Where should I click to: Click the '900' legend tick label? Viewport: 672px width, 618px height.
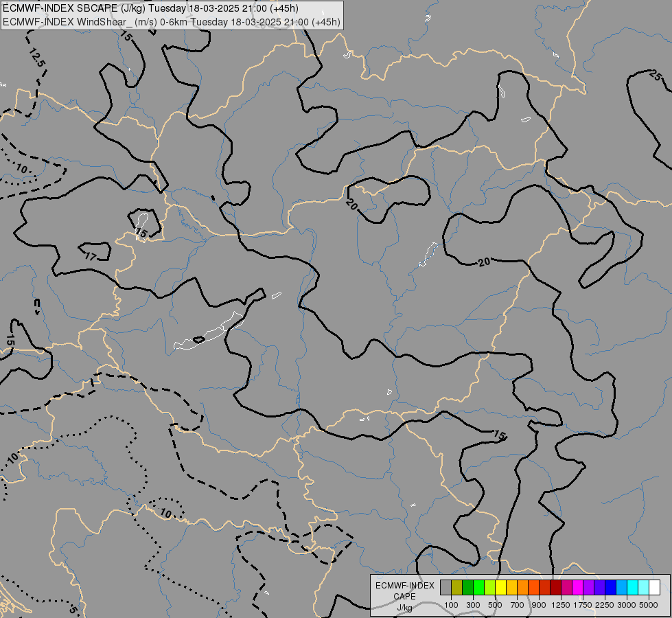tap(539, 605)
